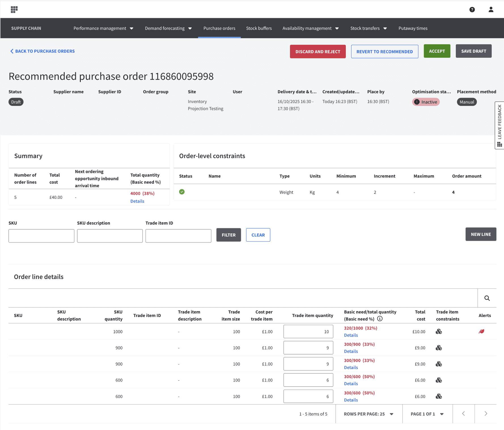The image size is (504, 430).
Task: Click the SKU quantity column header
Action: tap(113, 315)
